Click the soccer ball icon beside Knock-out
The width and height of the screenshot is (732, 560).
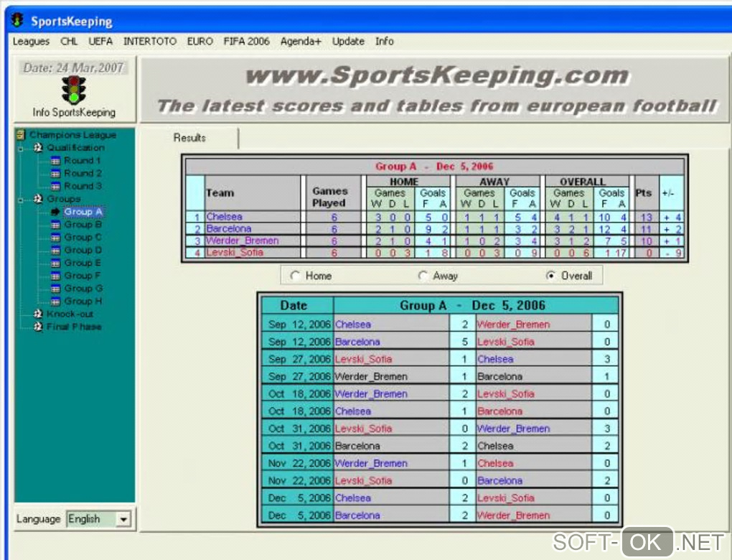[38, 314]
